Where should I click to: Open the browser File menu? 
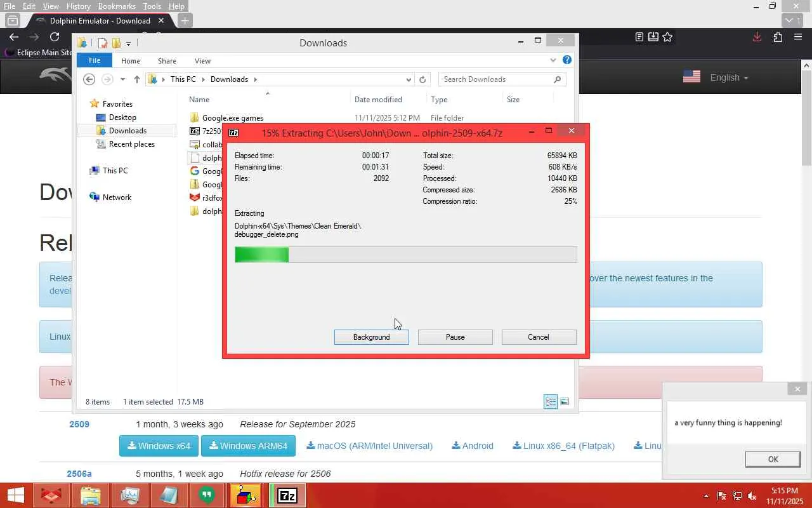point(10,6)
